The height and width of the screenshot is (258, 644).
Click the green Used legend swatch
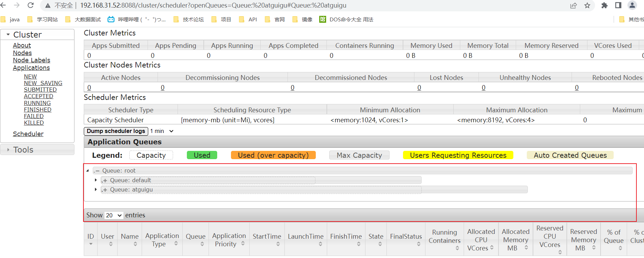pyautogui.click(x=202, y=155)
